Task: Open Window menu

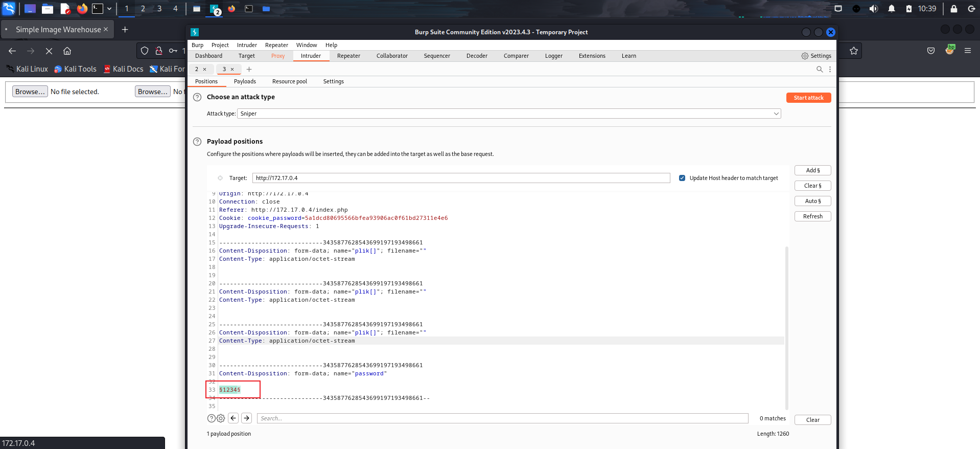Action: (x=307, y=45)
